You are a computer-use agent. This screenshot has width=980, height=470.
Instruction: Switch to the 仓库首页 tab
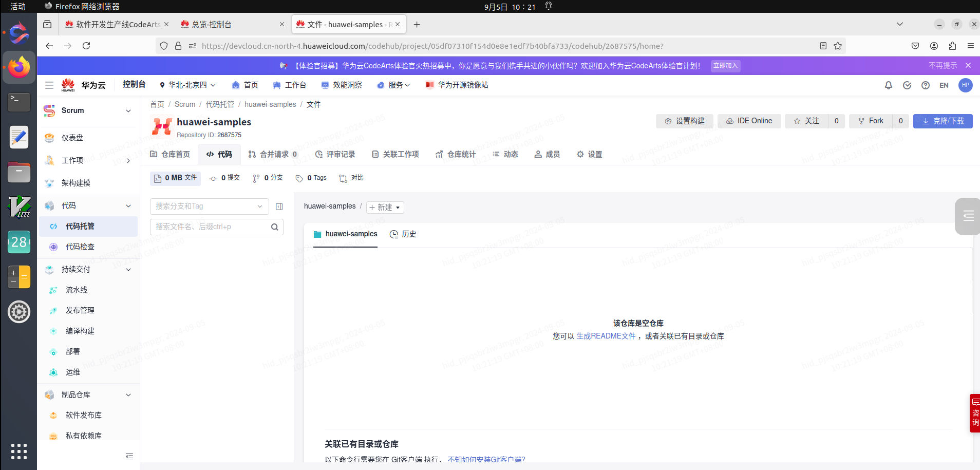pos(170,154)
